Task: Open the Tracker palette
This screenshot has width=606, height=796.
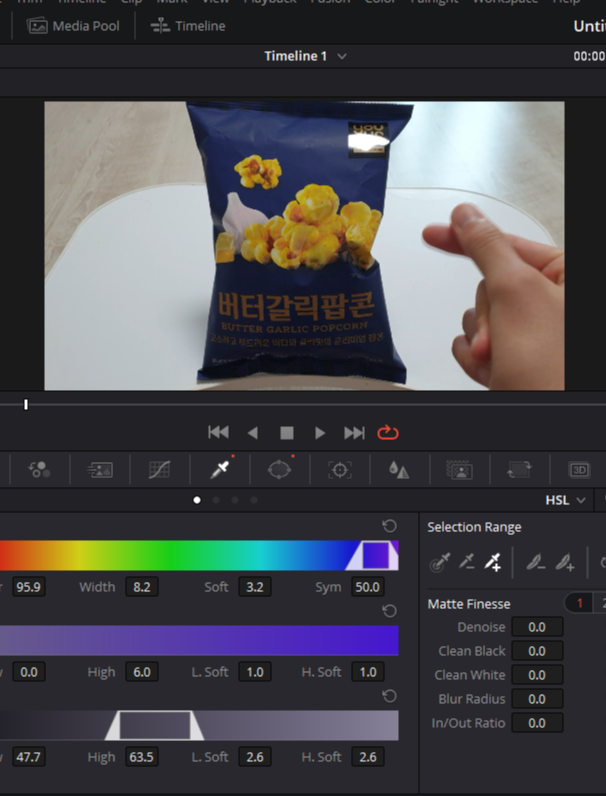Action: tap(340, 470)
